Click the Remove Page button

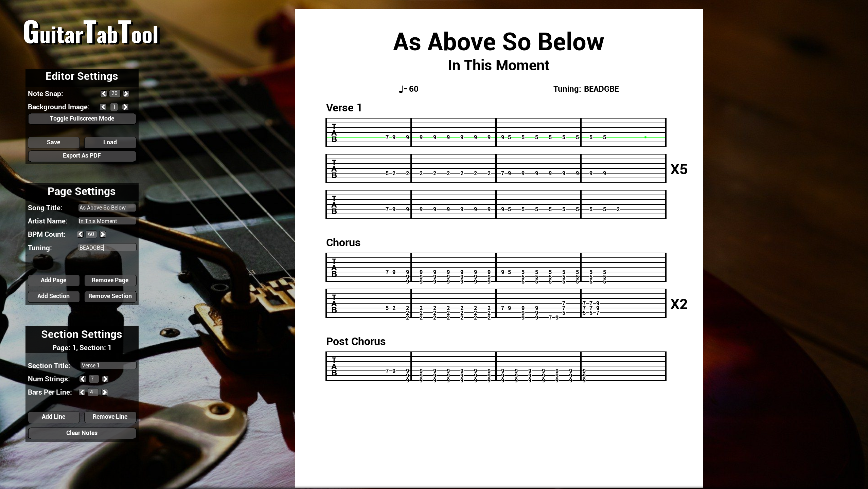pos(110,280)
